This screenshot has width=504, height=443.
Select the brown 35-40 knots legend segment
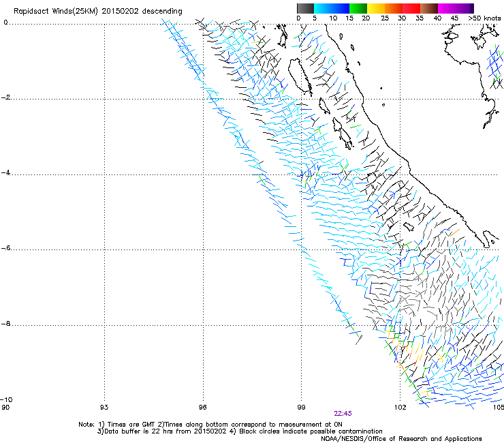tap(429, 8)
